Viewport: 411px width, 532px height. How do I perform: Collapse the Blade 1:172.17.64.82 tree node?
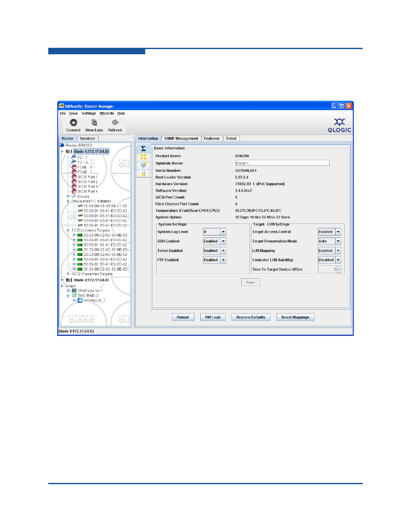pyautogui.click(x=62, y=152)
